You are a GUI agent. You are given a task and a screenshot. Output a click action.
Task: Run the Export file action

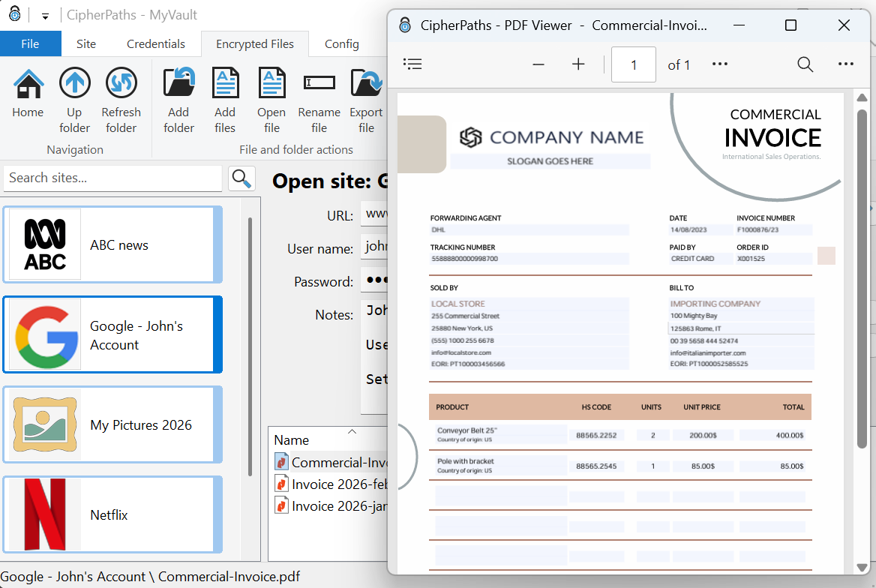[x=367, y=100]
